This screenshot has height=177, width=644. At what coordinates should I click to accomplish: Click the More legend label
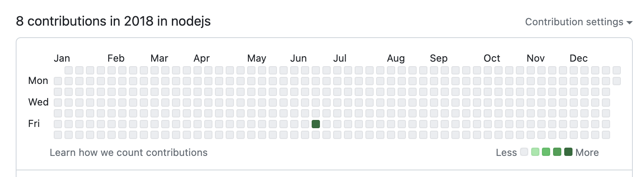coord(587,153)
